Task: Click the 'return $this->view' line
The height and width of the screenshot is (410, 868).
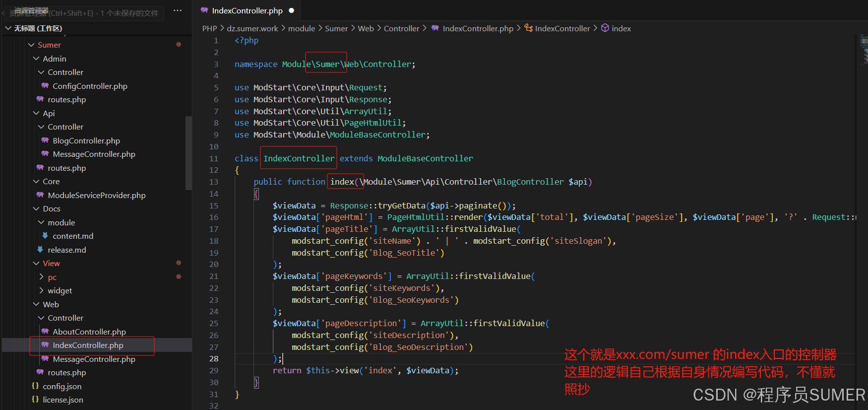Action: [x=366, y=370]
